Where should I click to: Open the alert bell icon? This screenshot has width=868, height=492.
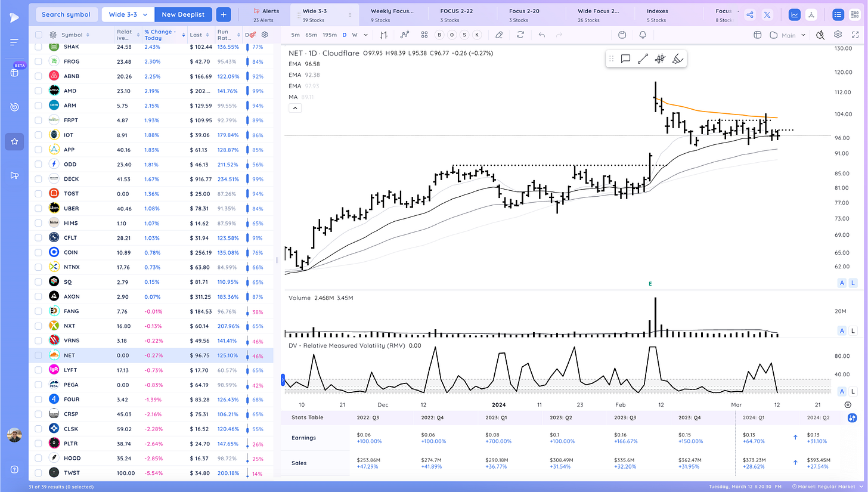coord(643,35)
